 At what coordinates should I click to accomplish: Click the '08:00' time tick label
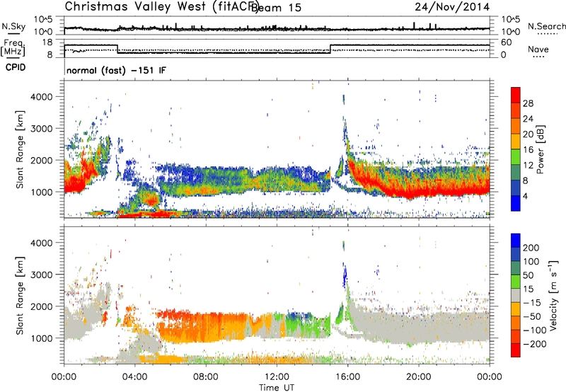click(206, 377)
